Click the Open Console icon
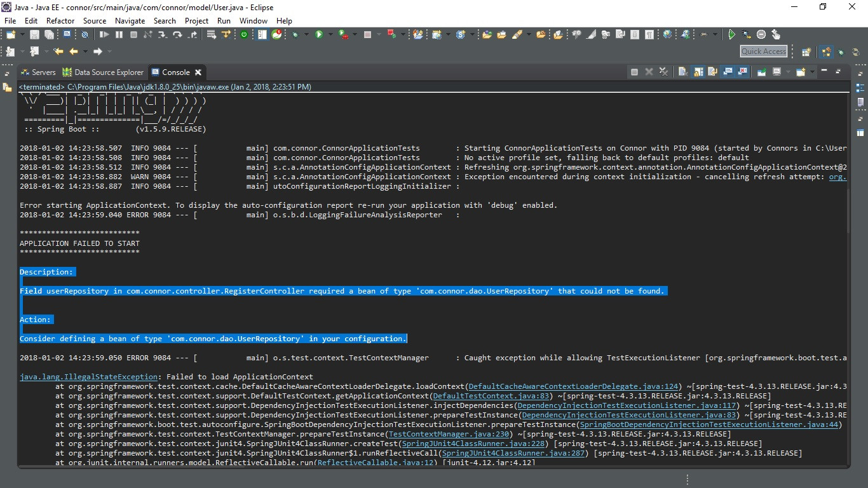 coord(800,72)
